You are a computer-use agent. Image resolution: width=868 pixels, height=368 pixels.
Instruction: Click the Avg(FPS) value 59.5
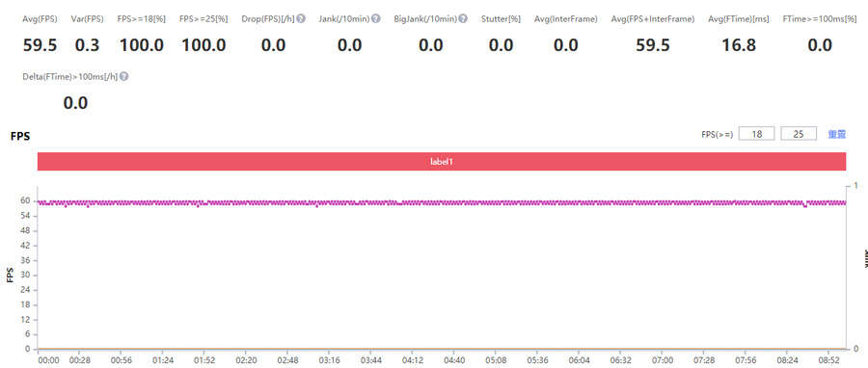tap(40, 45)
